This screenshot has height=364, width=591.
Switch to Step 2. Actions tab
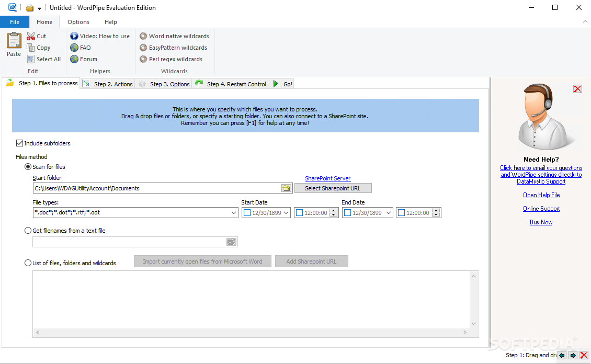point(108,84)
